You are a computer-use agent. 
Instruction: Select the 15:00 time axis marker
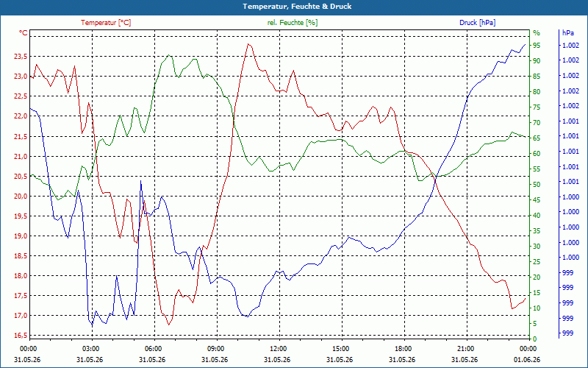coord(341,348)
